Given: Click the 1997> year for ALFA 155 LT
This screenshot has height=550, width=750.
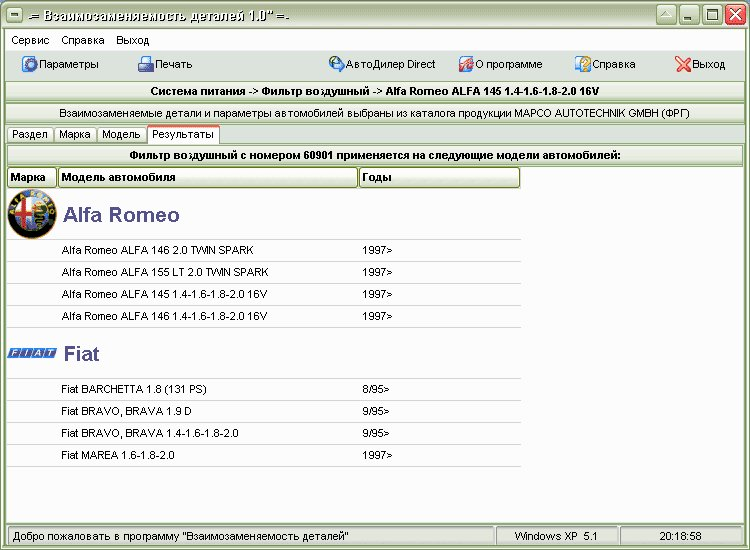Looking at the screenshot, I should pyautogui.click(x=377, y=272).
